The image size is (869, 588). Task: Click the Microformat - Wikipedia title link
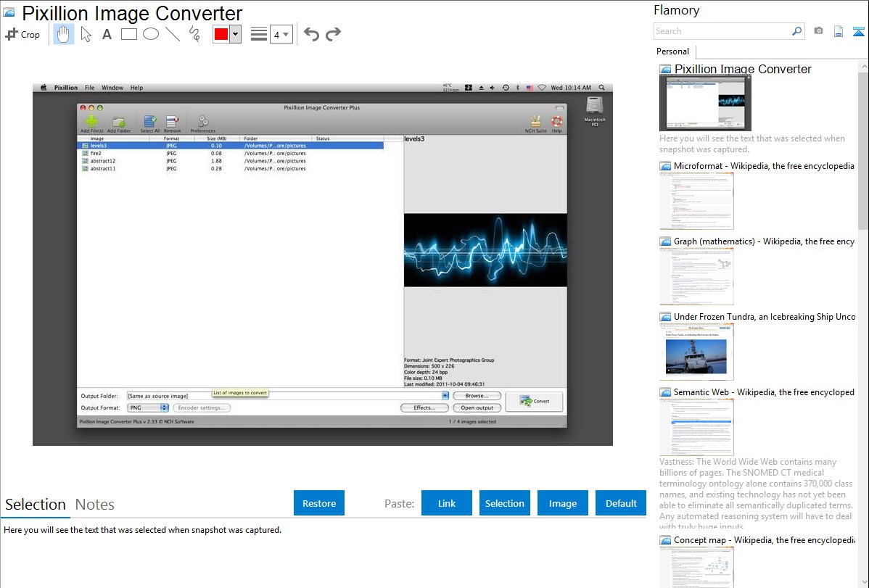point(764,166)
